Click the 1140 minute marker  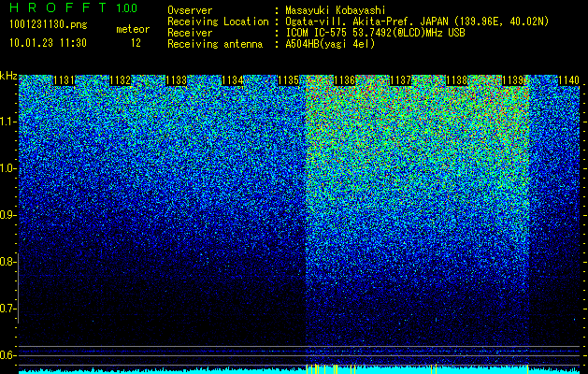point(569,80)
